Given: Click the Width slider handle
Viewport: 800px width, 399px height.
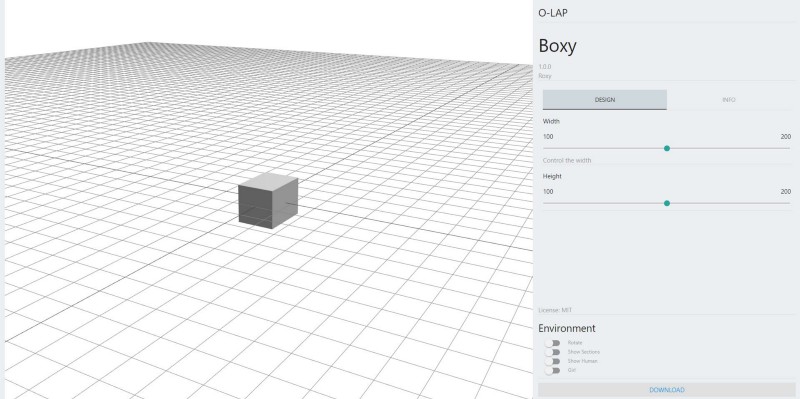Looking at the screenshot, I should point(667,148).
